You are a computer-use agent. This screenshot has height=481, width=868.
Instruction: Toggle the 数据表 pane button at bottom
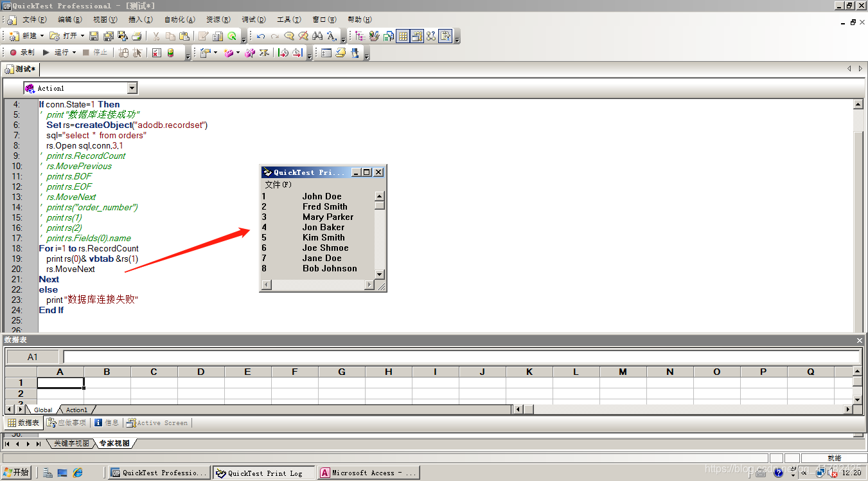click(x=24, y=422)
